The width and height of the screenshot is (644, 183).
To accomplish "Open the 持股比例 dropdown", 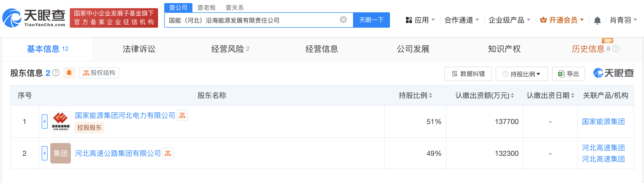I will [x=522, y=74].
